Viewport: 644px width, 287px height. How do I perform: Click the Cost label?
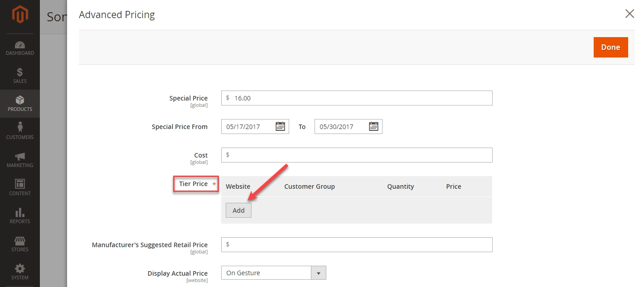click(201, 155)
